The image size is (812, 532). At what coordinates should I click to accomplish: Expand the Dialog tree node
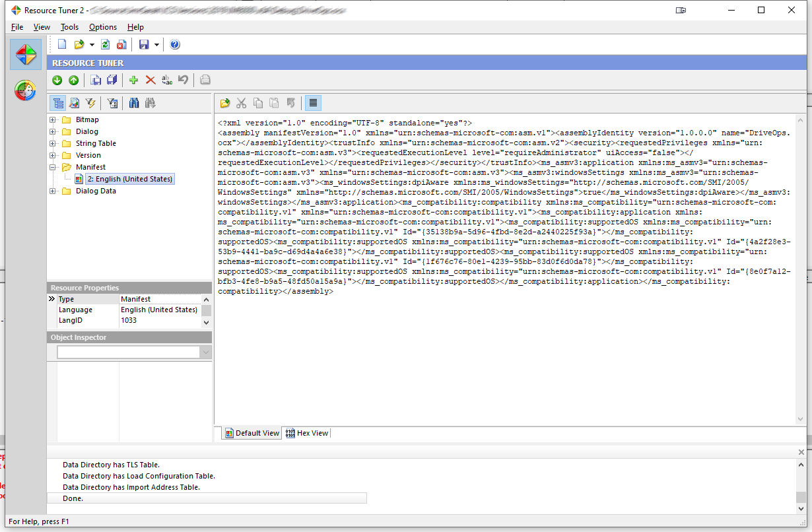pos(53,131)
